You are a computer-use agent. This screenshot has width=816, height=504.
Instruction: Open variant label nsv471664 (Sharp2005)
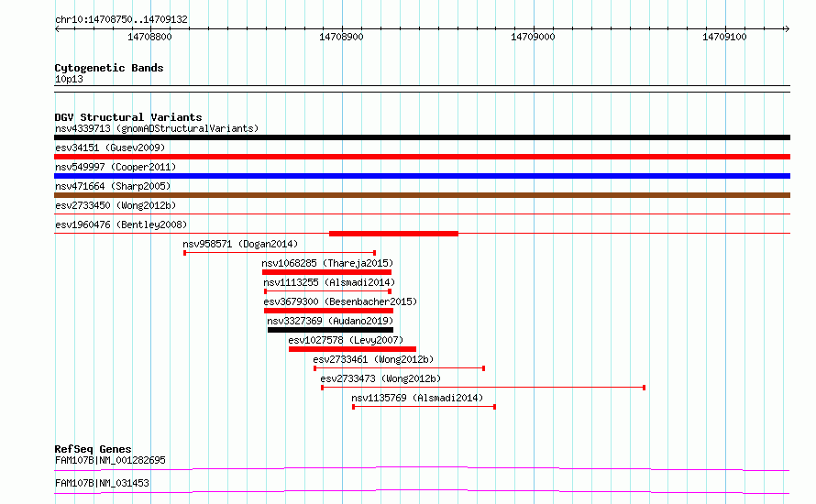(x=113, y=186)
